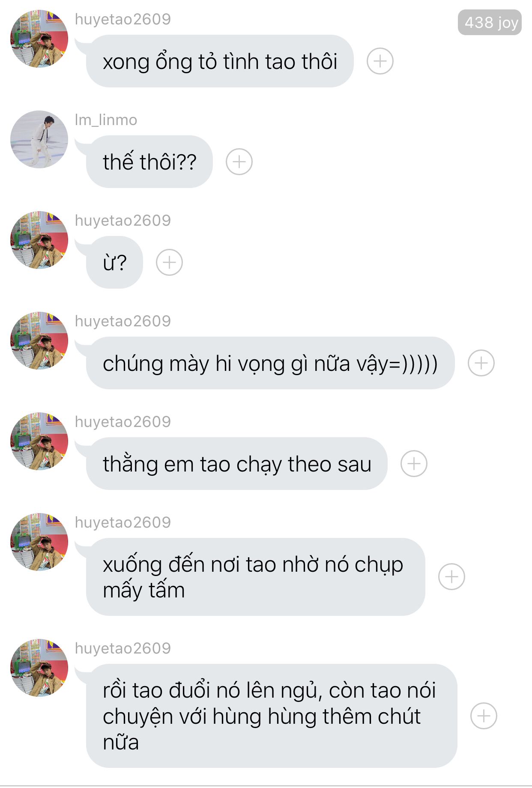Open huyetao2609 avatar beside "chúng mày" message

coord(39,341)
